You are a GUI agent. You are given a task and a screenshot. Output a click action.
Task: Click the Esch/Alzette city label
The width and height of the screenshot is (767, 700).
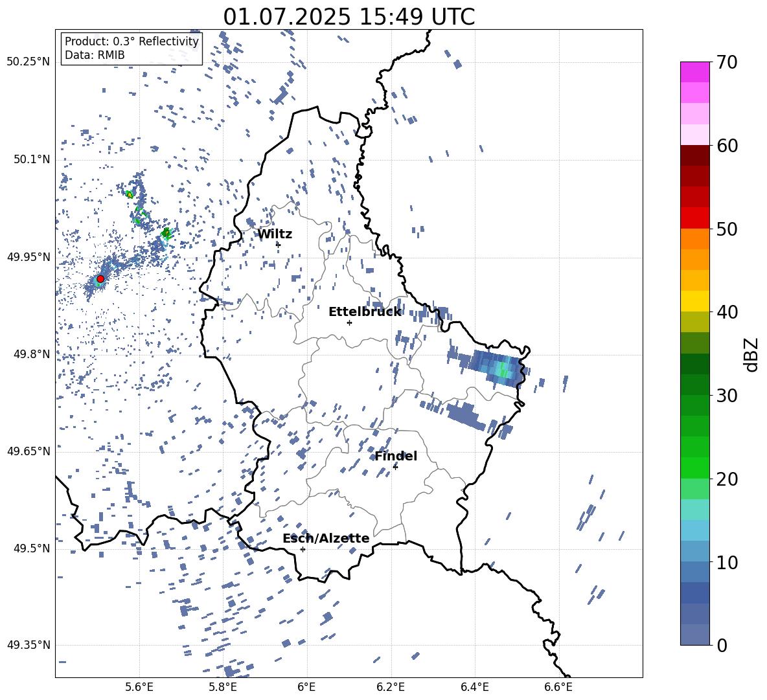(326, 538)
